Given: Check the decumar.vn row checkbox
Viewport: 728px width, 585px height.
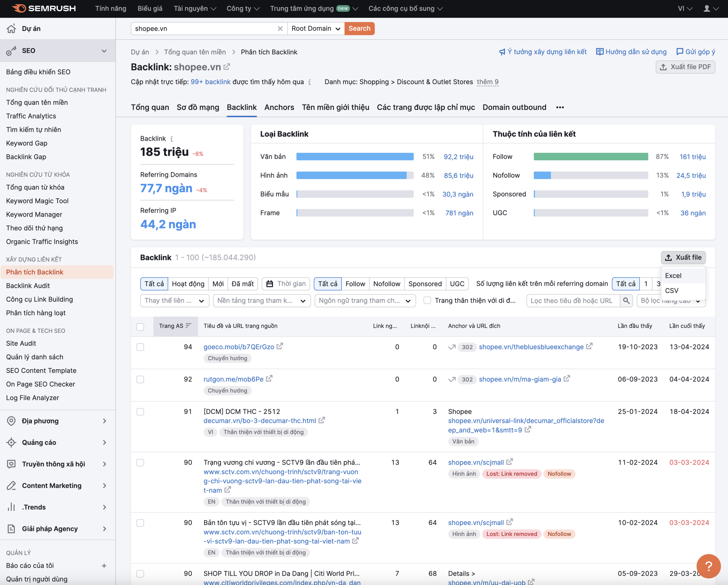Looking at the screenshot, I should 140,412.
